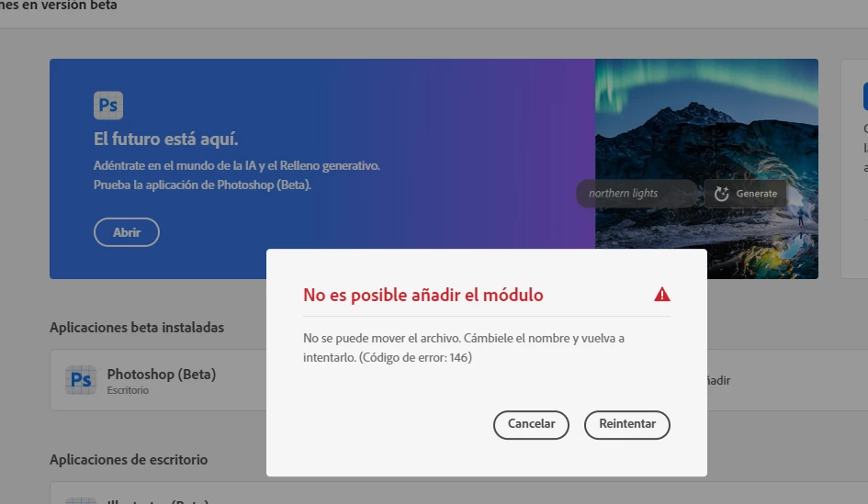This screenshot has width=868, height=504.
Task: Click the Escritorio label under Photoshop (Beta)
Action: click(128, 390)
